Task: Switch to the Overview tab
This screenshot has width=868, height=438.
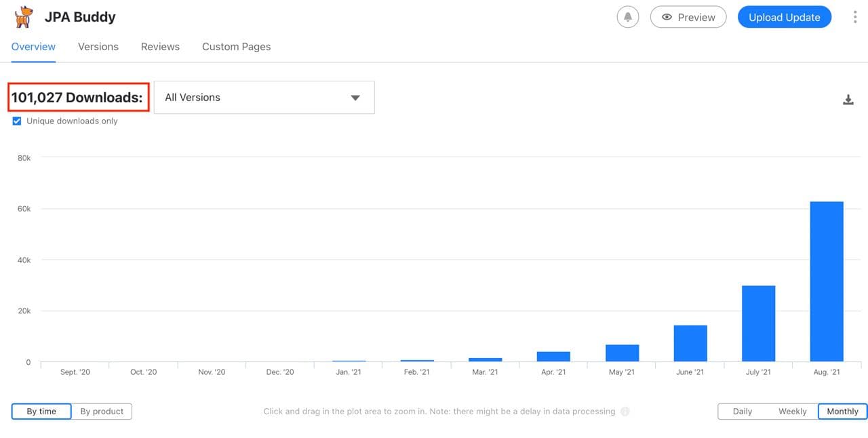Action: (33, 47)
